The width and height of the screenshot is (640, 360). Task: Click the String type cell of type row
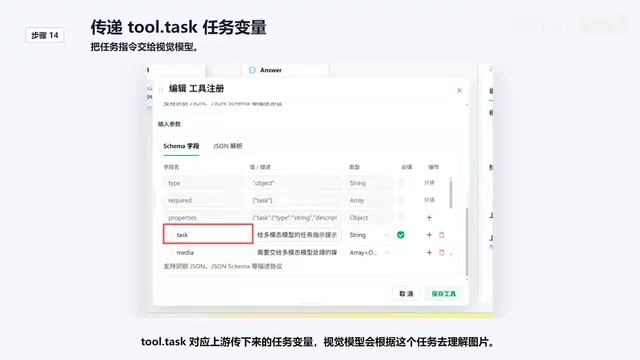[x=369, y=183]
